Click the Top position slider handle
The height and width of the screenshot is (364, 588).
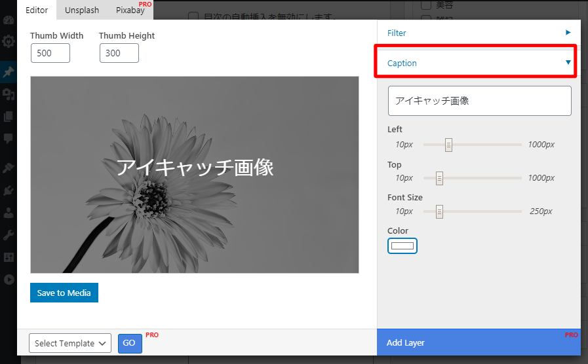(439, 178)
